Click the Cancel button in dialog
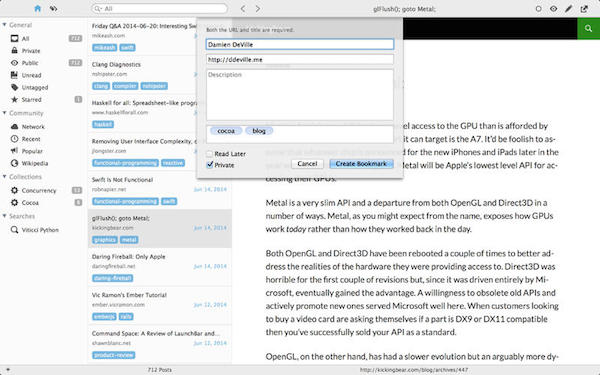600x375 pixels. coord(307,164)
